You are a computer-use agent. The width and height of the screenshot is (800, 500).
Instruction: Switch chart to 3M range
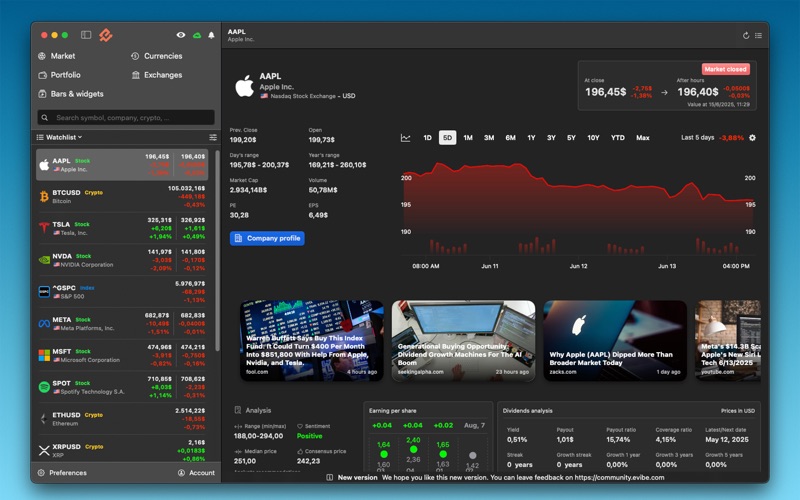click(489, 138)
